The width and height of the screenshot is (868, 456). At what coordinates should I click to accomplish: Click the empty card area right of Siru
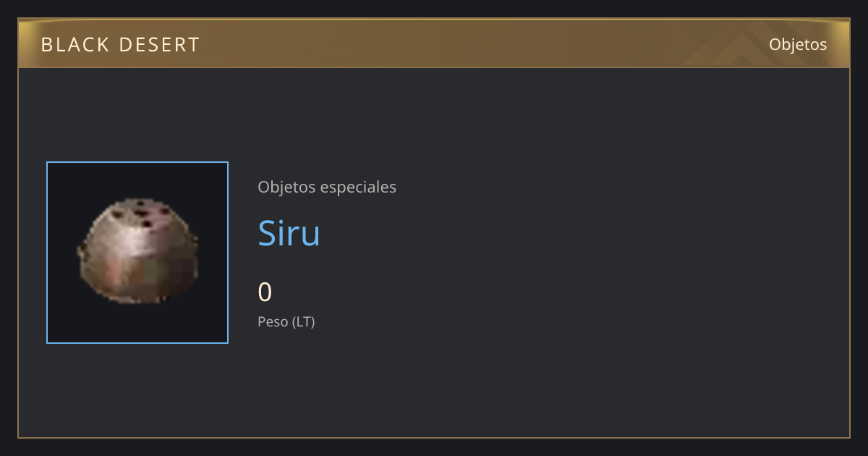point(579,232)
